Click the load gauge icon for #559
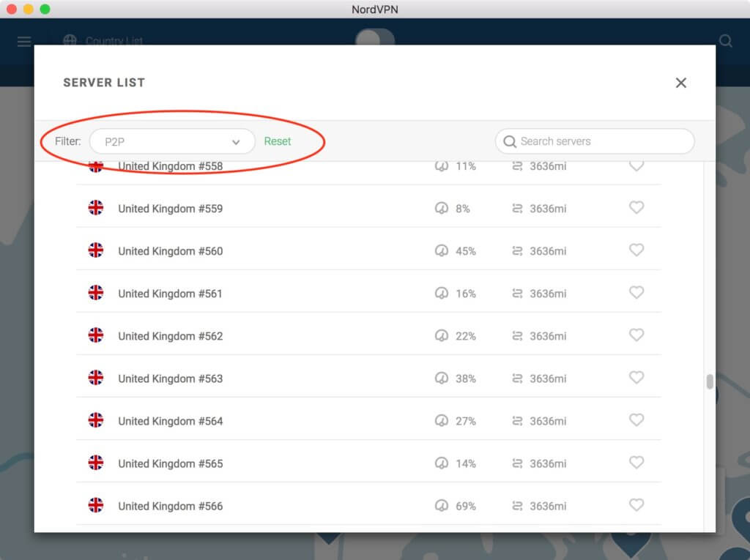 (441, 208)
